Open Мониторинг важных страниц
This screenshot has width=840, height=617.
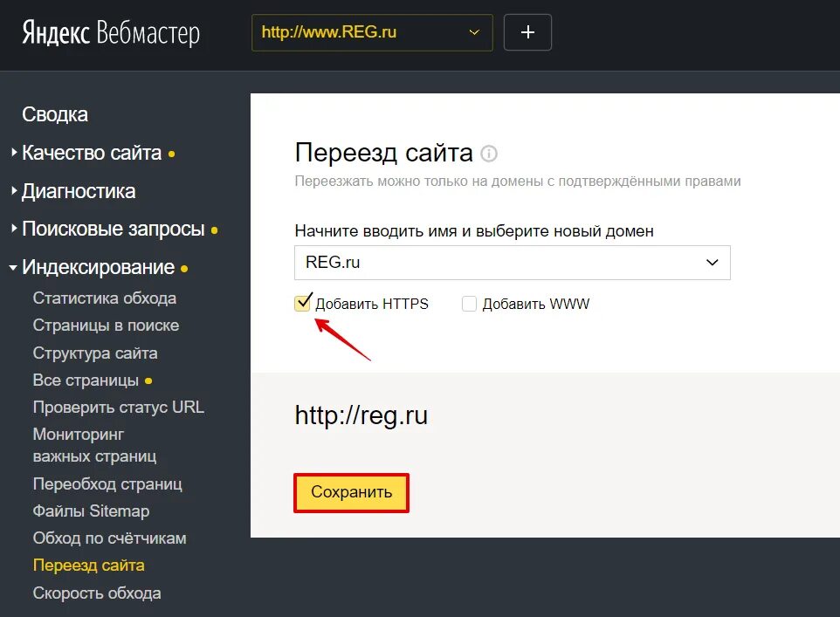(x=94, y=445)
